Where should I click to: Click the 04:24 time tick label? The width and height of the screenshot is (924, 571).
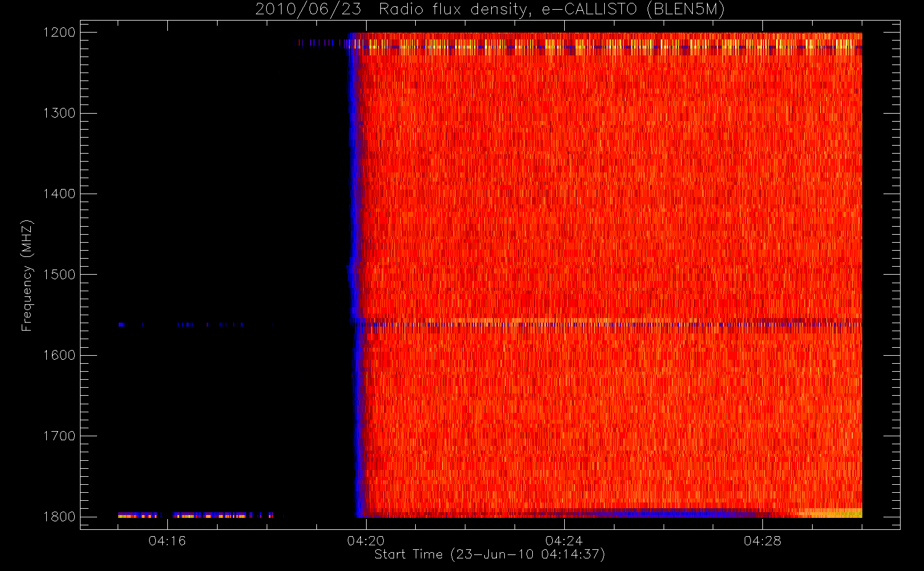coord(564,541)
